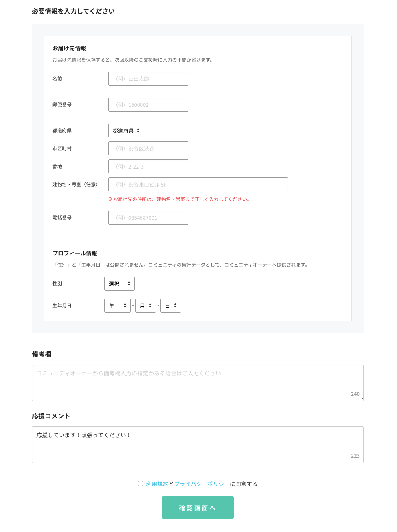Open the 都道府県 prefecture dropdown
This screenshot has height=532, width=397.
tap(126, 131)
